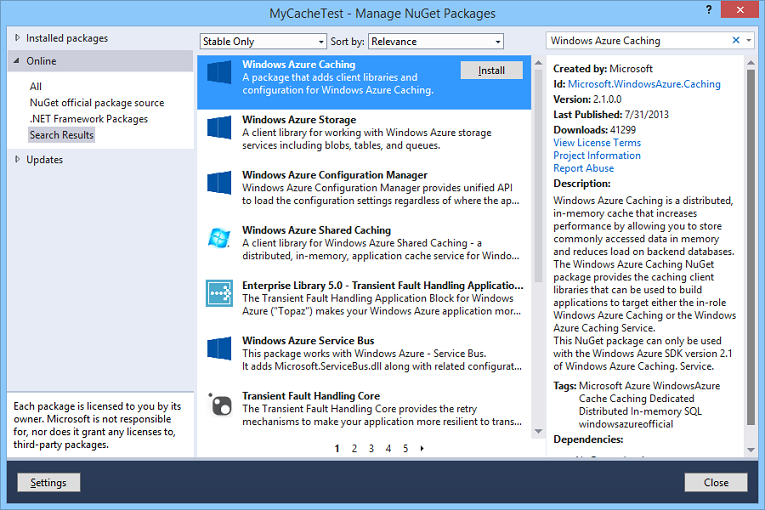Click the Downloads 41299 text

point(594,129)
